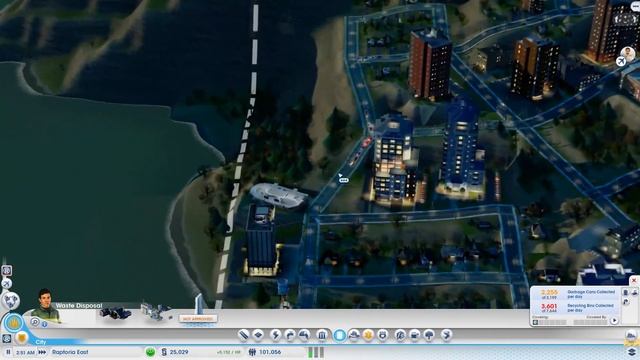Click the orange shield icon beside City
This screenshot has width=640, height=360.
click(x=22, y=338)
